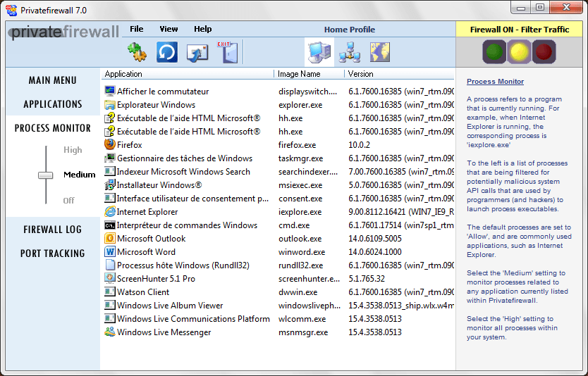Select the Home Profile computer icon
588x376 pixels.
319,52
